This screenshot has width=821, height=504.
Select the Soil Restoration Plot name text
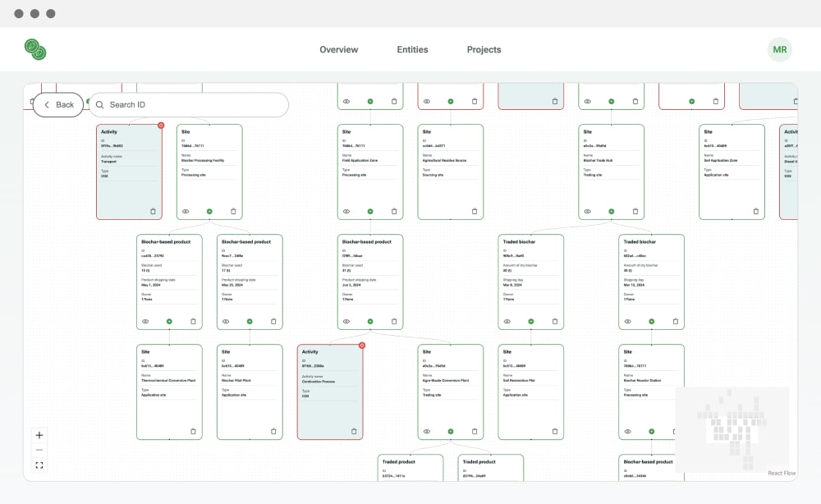pos(519,381)
